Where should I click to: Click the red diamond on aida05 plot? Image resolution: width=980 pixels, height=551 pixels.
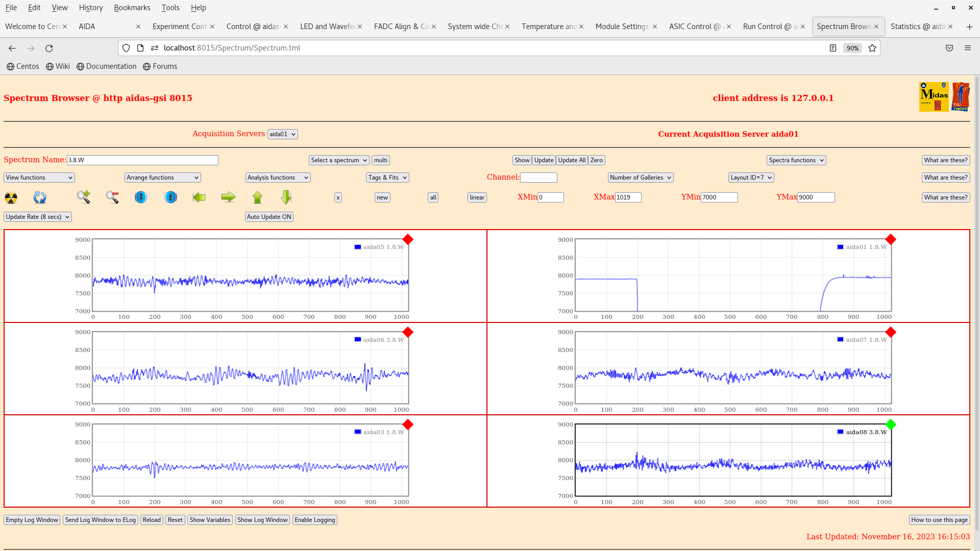(408, 239)
